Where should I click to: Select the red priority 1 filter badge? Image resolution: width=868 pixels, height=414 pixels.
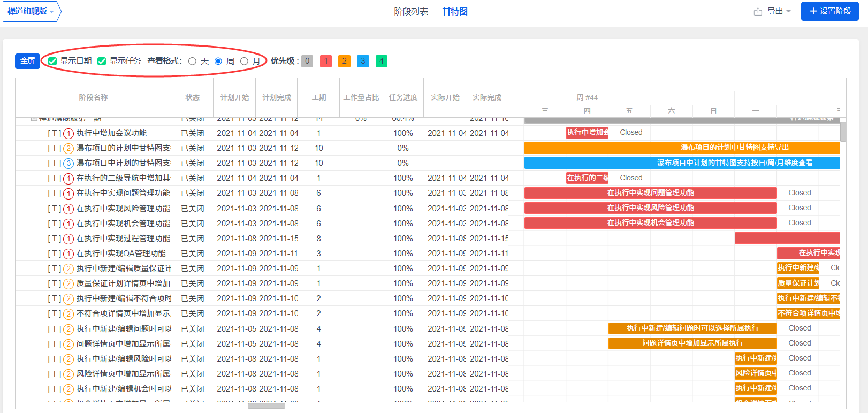[x=325, y=61]
